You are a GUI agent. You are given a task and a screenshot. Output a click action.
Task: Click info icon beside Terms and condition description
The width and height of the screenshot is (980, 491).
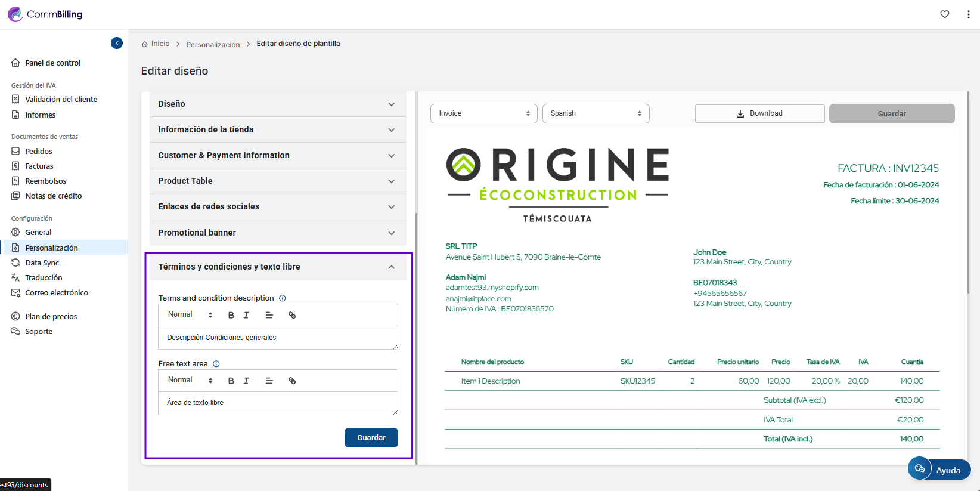(x=283, y=298)
